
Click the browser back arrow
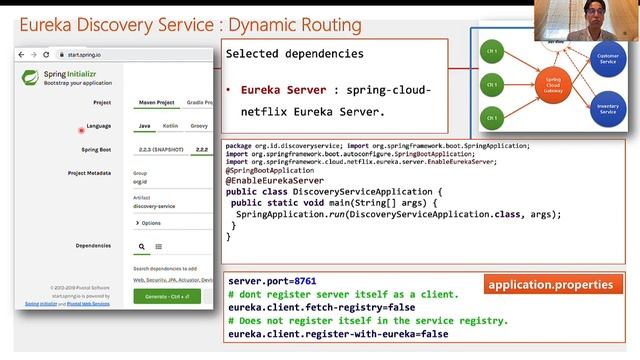(x=21, y=55)
